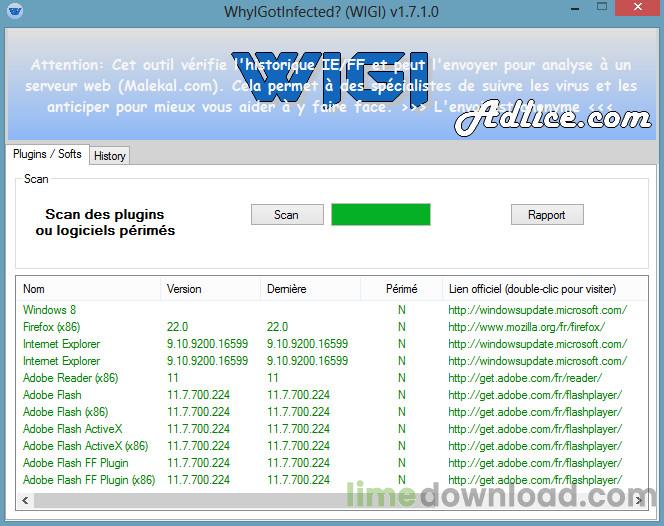664x526 pixels.
Task: Sort by the Nom column header
Action: click(x=89, y=289)
